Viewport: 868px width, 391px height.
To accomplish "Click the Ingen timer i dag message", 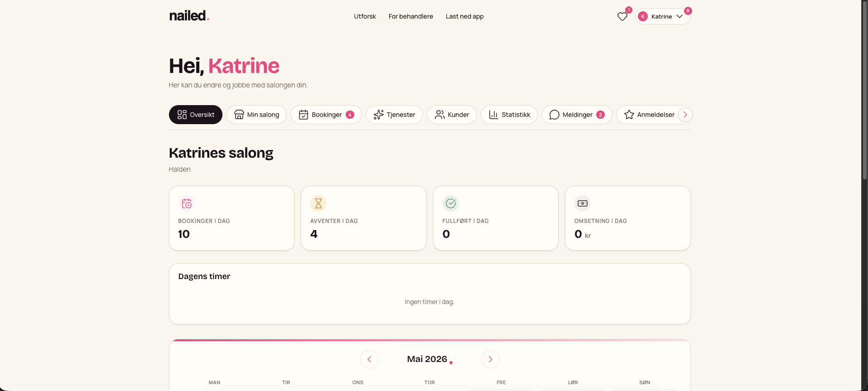I will (x=429, y=302).
